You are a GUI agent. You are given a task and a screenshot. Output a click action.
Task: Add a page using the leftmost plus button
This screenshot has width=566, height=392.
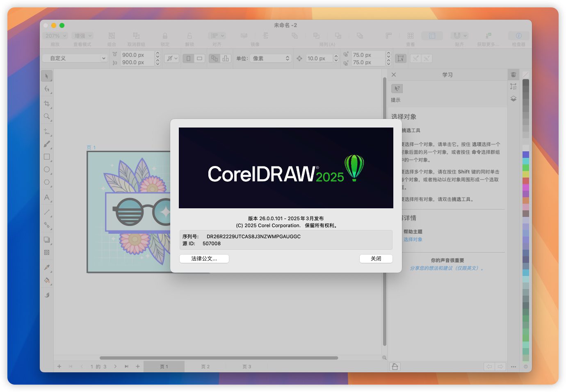[59, 367]
